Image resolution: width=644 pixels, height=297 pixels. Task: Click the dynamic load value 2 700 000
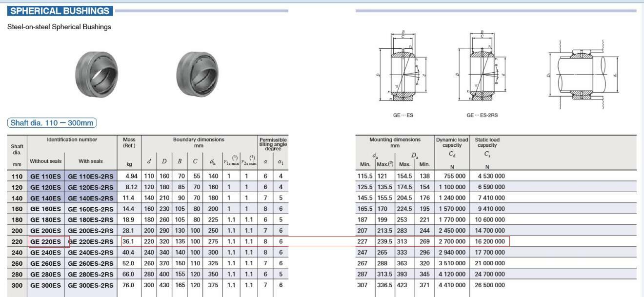tap(452, 241)
